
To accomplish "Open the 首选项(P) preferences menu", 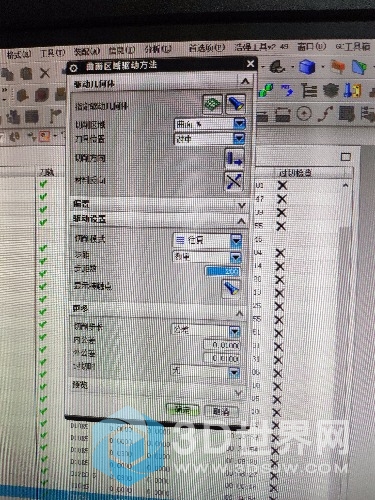I will pyautogui.click(x=207, y=48).
